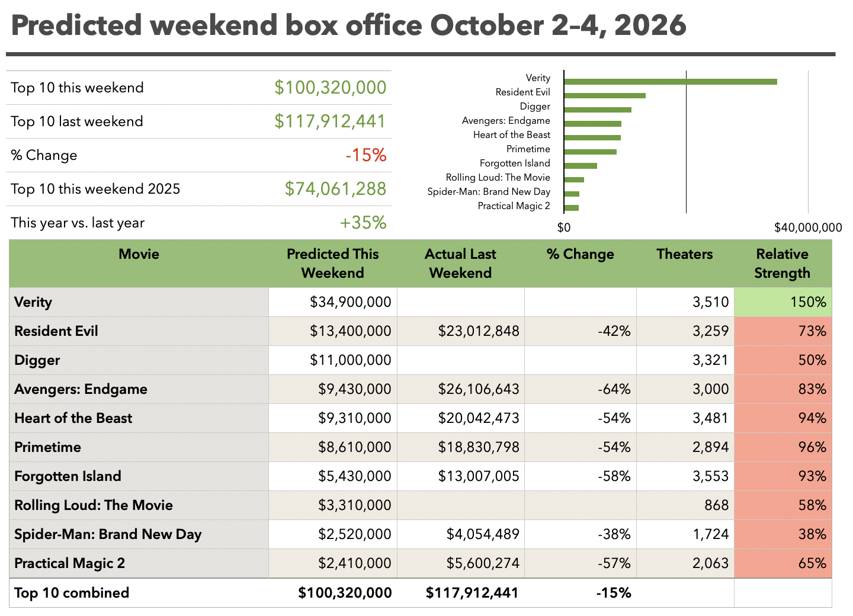This screenshot has height=616, width=853.
Task: Click Resident Evil's $23,012,848 last weekend cell
Action: coord(461,331)
